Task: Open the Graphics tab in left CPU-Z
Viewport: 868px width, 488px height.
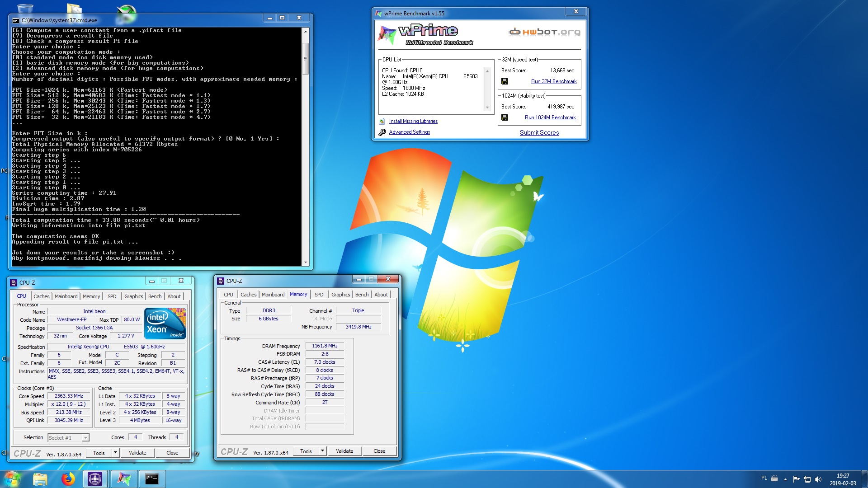Action: point(134,296)
